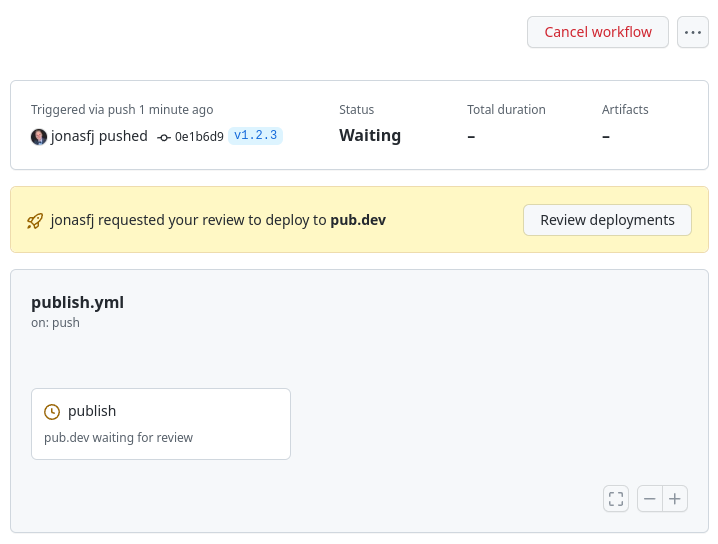
Task: Click the rocket deployment icon
Action: 35,221
